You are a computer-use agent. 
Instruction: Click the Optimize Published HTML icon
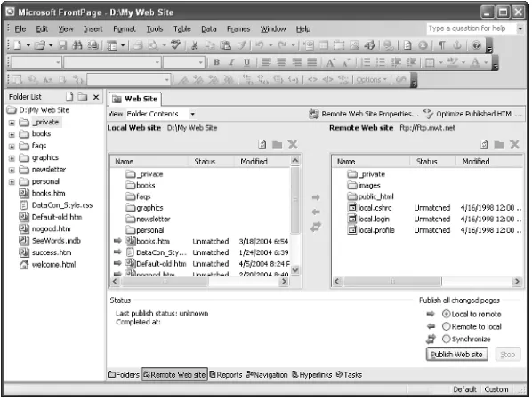(428, 114)
